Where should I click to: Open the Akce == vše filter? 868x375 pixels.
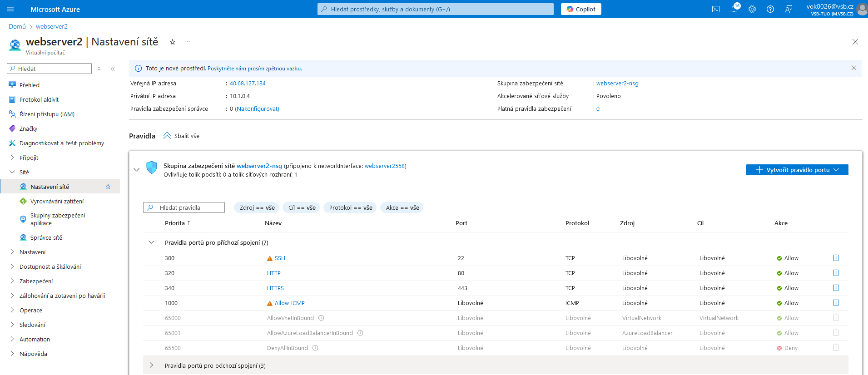[402, 207]
